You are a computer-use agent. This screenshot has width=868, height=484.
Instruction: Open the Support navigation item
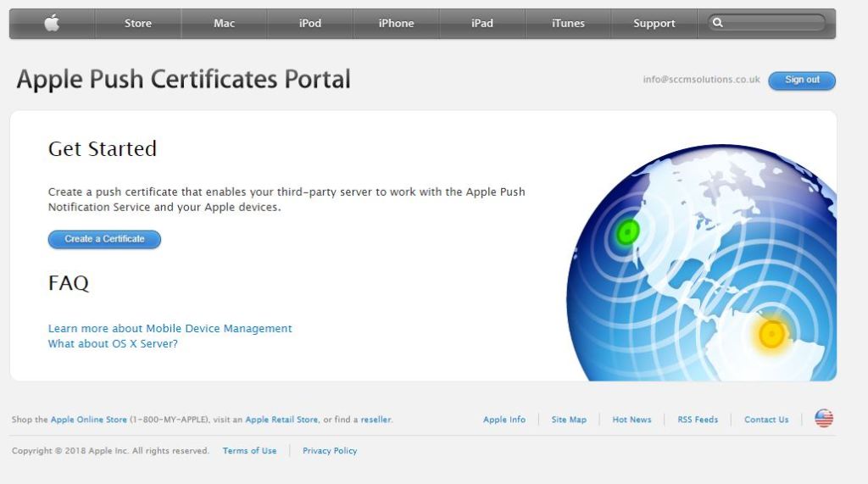[654, 24]
